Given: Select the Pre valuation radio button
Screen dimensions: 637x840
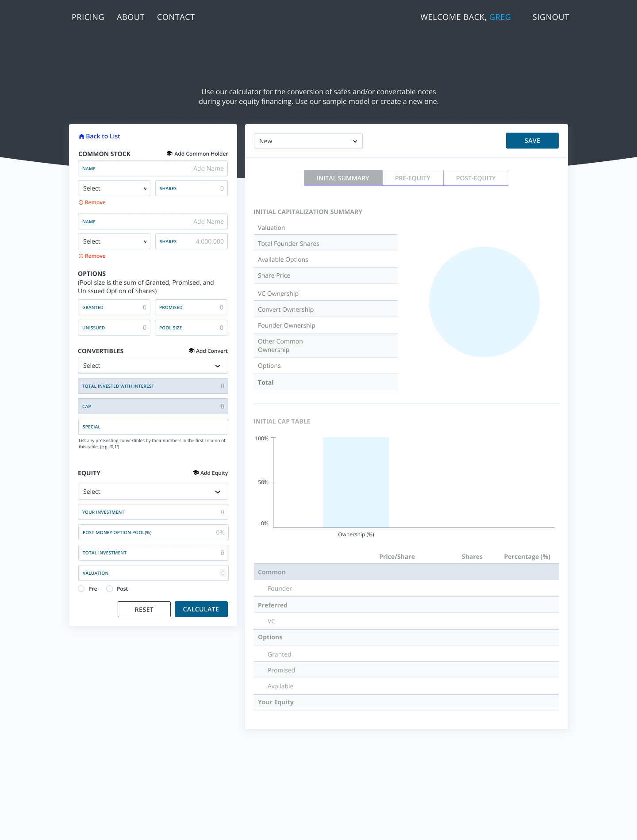Looking at the screenshot, I should coord(81,589).
